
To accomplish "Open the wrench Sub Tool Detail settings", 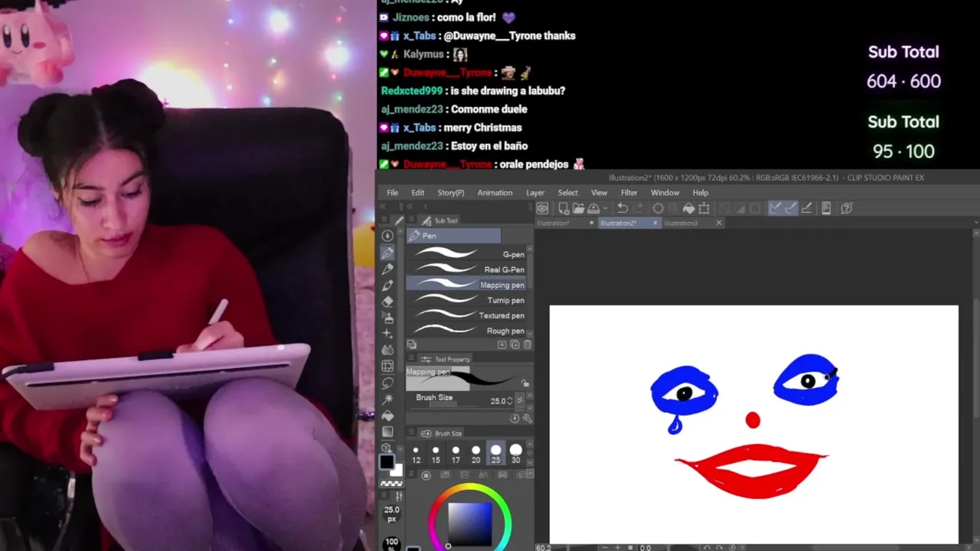I will click(x=527, y=418).
